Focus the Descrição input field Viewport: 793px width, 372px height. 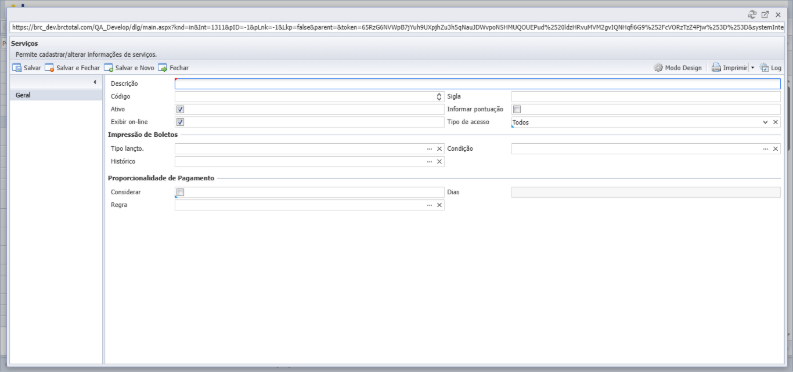tap(477, 84)
